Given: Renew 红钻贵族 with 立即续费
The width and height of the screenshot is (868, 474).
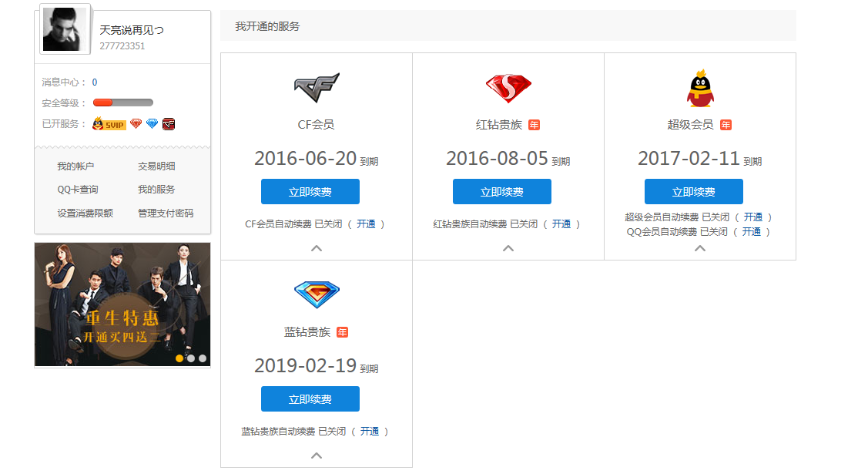Looking at the screenshot, I should tap(502, 192).
